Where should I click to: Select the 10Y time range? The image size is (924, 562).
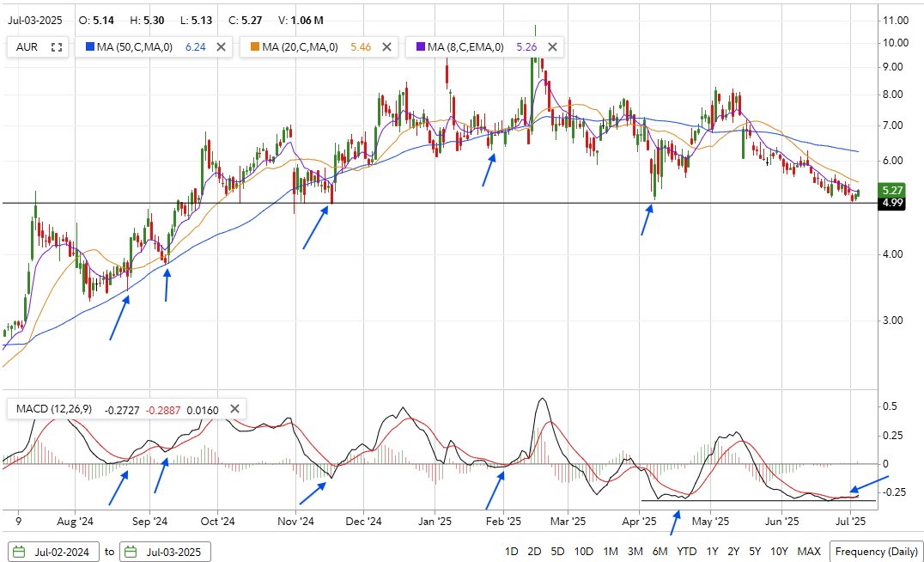point(779,552)
